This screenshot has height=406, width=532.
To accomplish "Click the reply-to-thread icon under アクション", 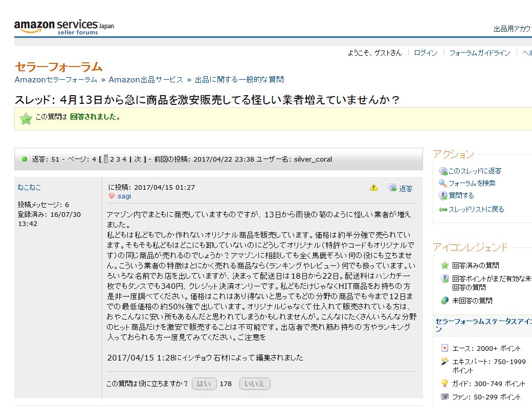I will click(443, 171).
